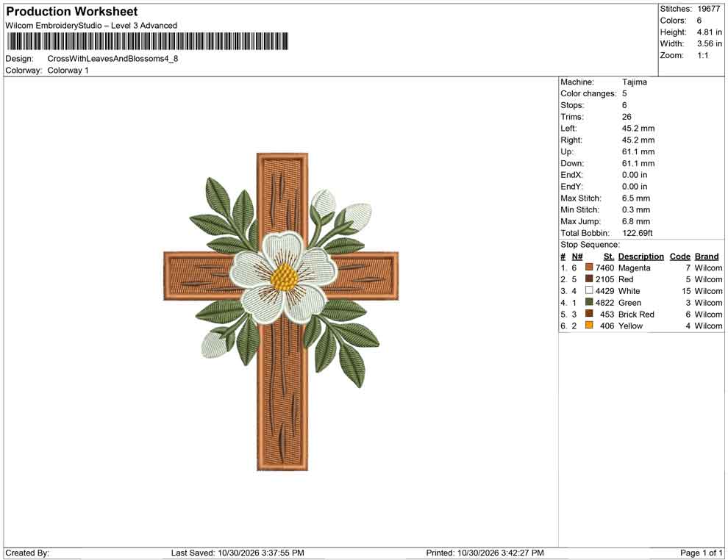Click the 'Page 1 of 1' footer text
Image resolution: width=728 pixels, height=560 pixels.
pos(701,553)
